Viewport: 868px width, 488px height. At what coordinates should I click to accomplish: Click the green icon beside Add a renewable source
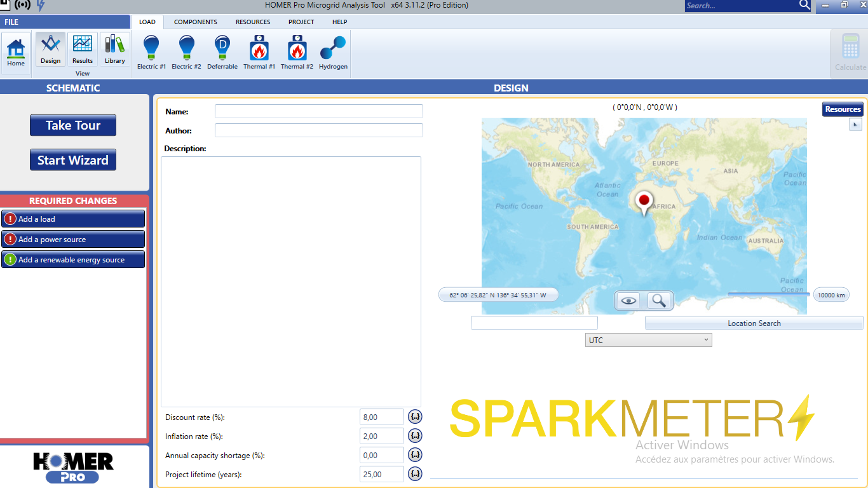10,259
